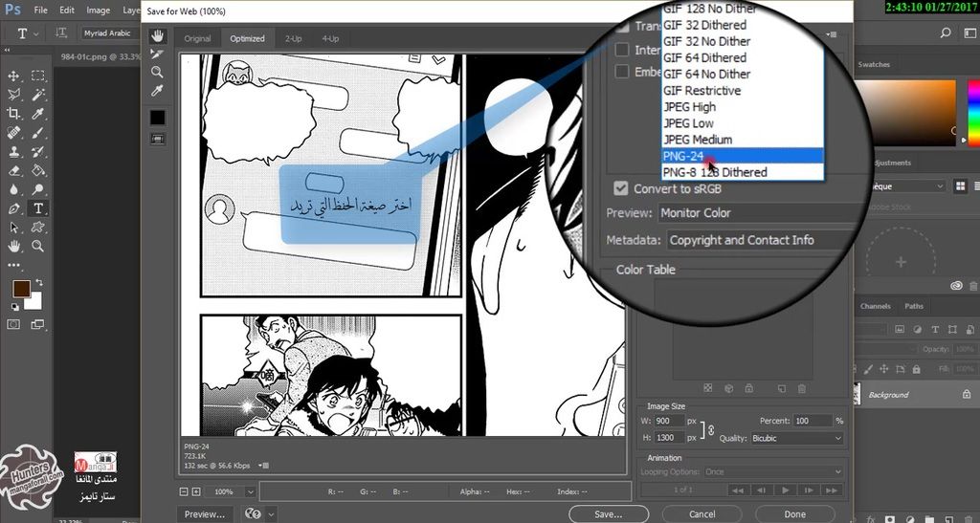Select the Path Selection tool
Viewport: 980px width, 523px height.
[x=13, y=228]
